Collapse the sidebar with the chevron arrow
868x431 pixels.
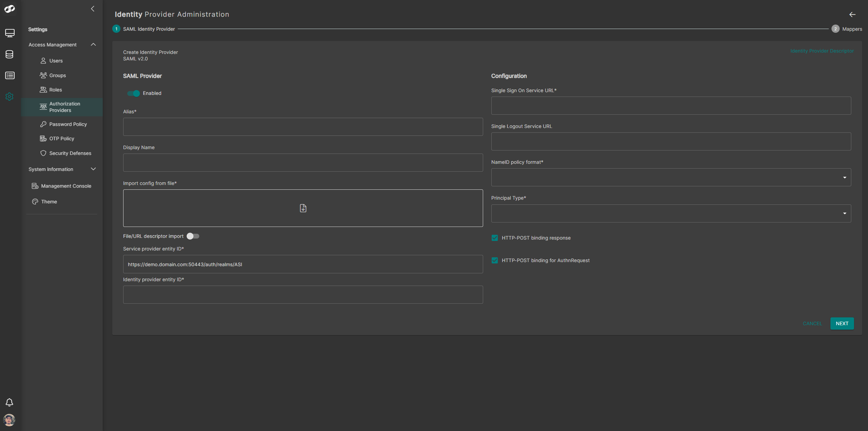[x=92, y=9]
